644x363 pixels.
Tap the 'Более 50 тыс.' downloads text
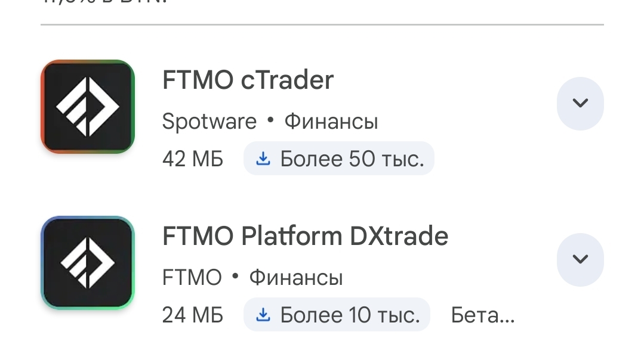pos(352,159)
